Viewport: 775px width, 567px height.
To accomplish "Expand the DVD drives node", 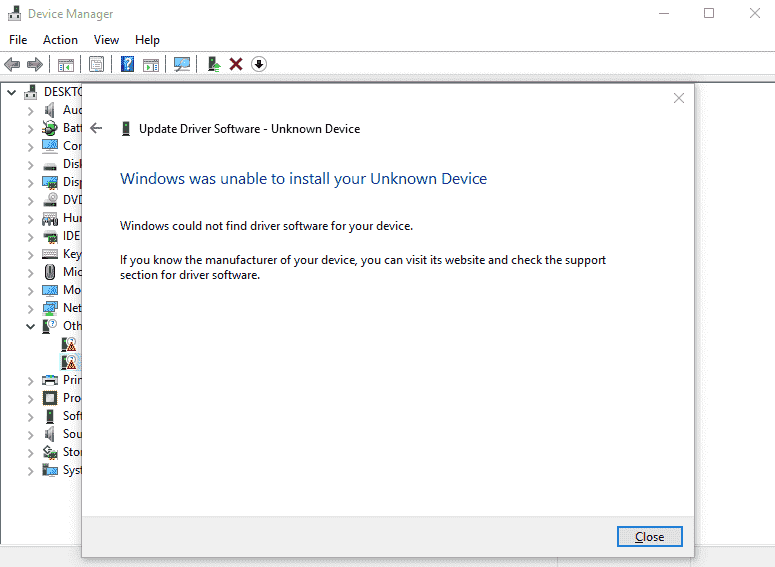I will tap(31, 201).
